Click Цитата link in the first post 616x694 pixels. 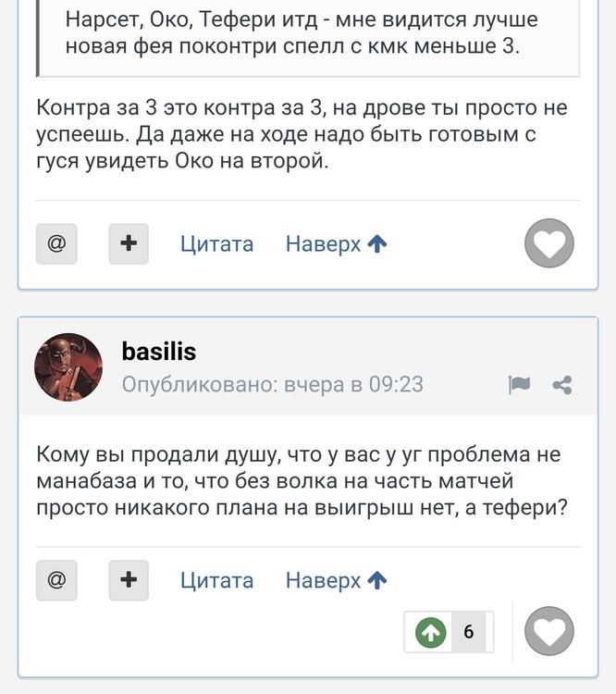tap(216, 244)
